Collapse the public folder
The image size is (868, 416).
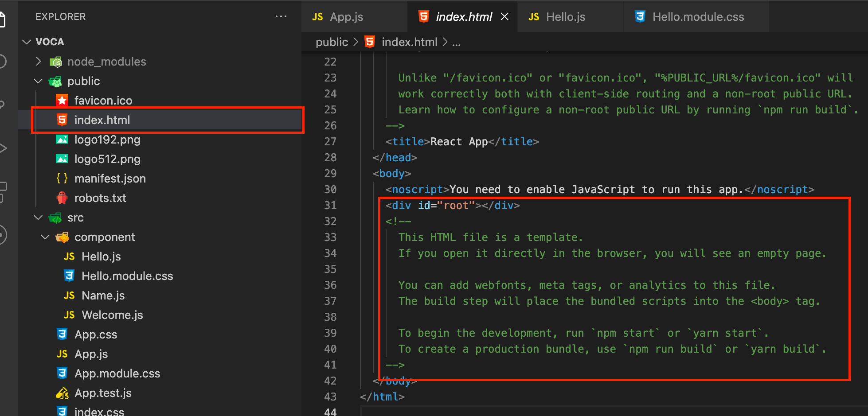[x=38, y=81]
